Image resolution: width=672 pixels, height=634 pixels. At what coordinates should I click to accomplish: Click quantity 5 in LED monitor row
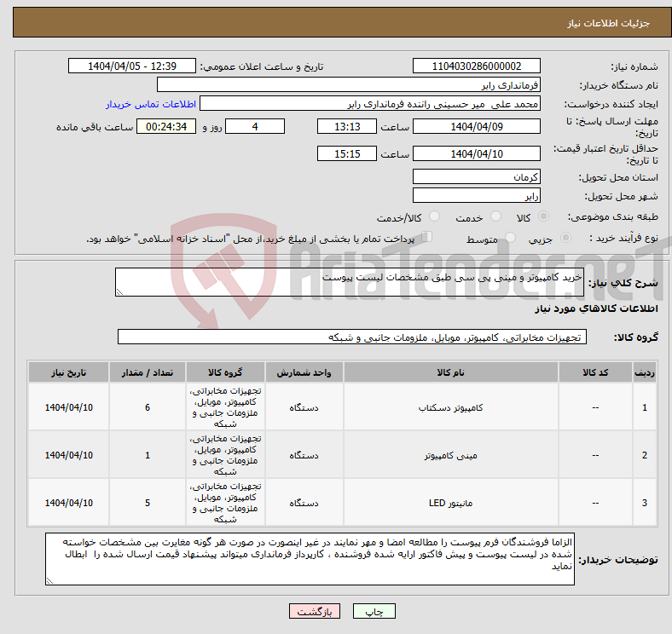tap(148, 503)
